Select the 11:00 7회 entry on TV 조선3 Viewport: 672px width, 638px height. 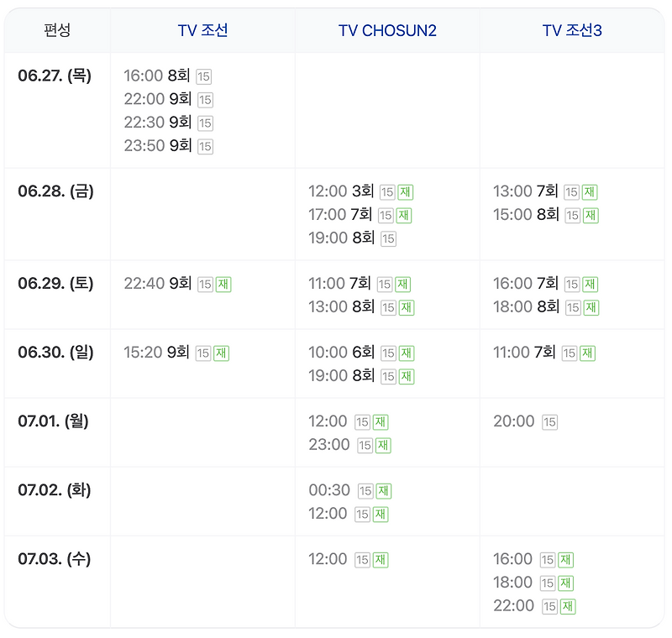point(524,353)
